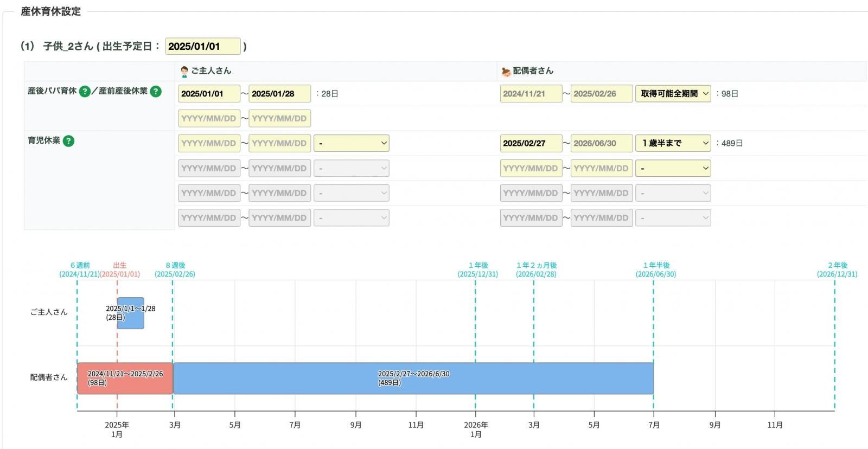Click husband's 2025/1/1〜1/28 timeline bar

(131, 313)
